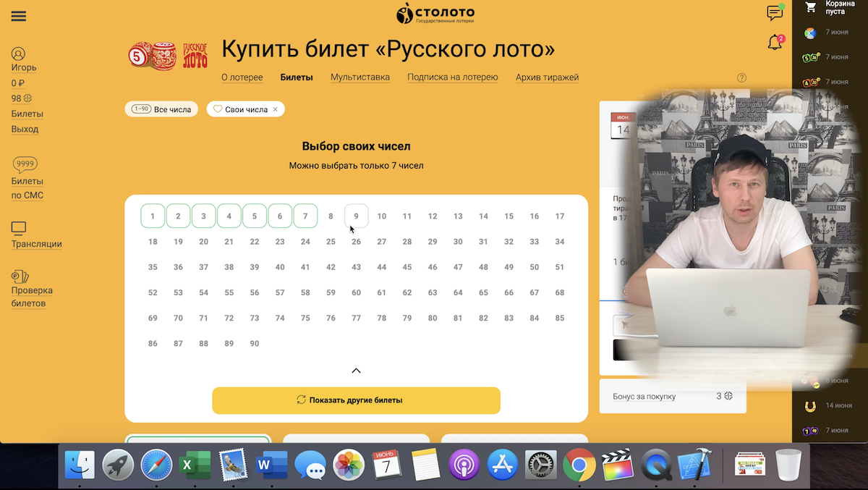The width and height of the screenshot is (868, 490).
Task: Open Подписка на лотерею tab
Action: click(453, 77)
